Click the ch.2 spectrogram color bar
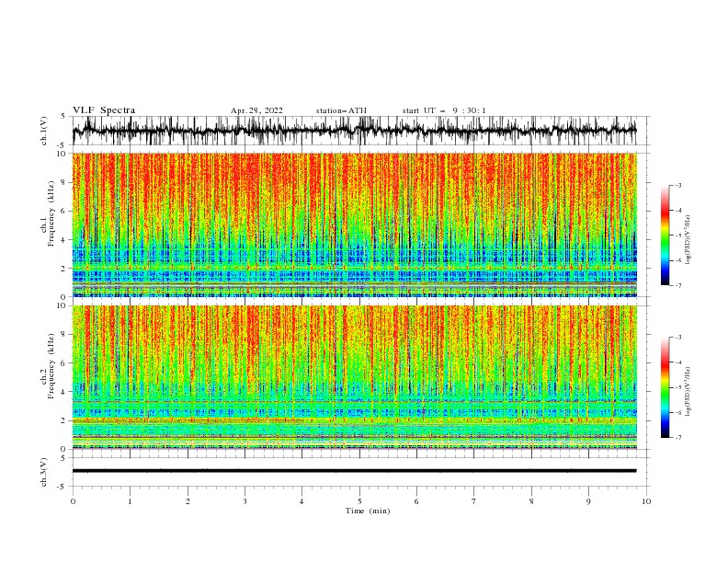The height and width of the screenshot is (563, 728). point(665,387)
